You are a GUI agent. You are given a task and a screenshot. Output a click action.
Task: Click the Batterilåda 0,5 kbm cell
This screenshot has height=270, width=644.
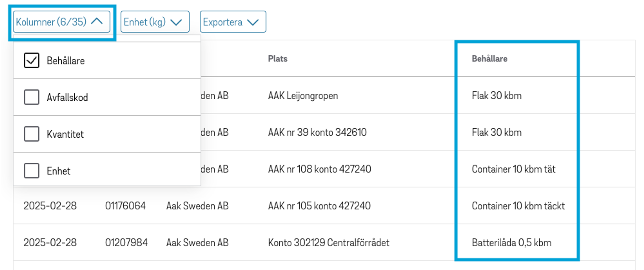(x=511, y=243)
